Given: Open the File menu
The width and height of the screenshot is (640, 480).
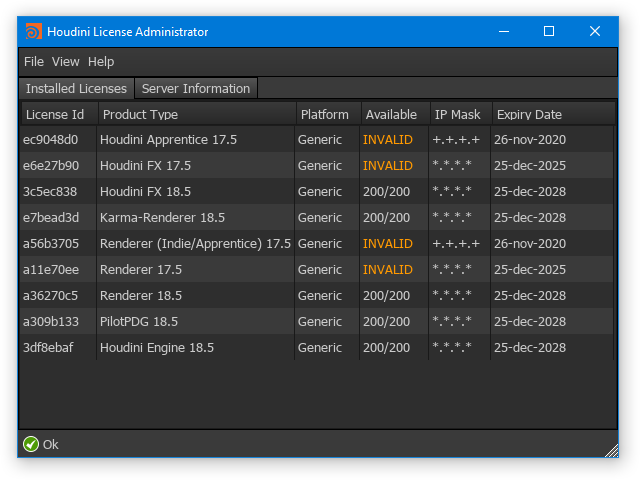Looking at the screenshot, I should pyautogui.click(x=33, y=62).
